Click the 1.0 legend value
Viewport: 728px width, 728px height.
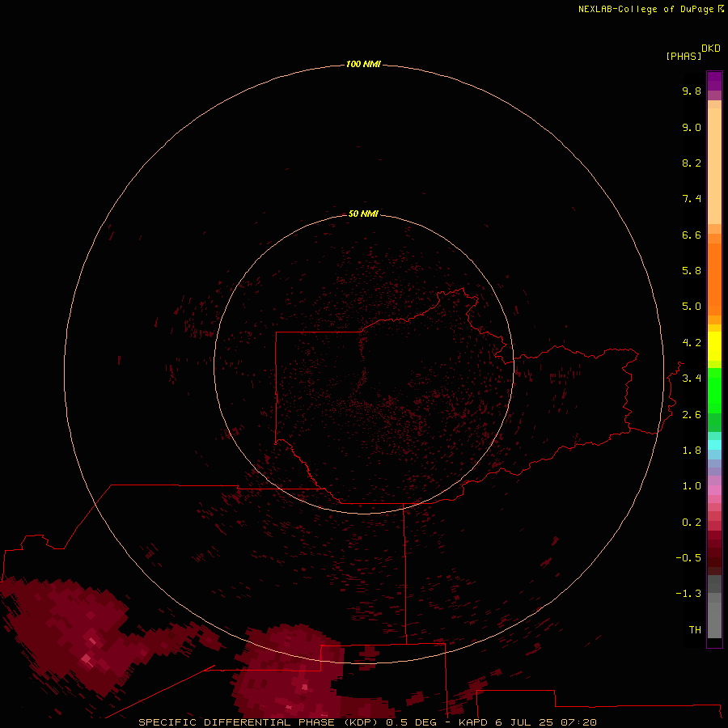click(x=692, y=486)
